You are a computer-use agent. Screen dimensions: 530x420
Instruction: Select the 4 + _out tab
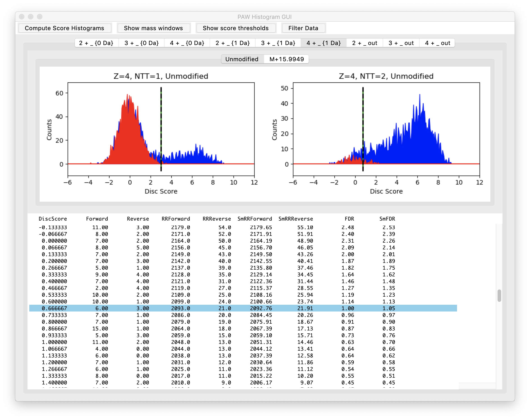pos(438,43)
